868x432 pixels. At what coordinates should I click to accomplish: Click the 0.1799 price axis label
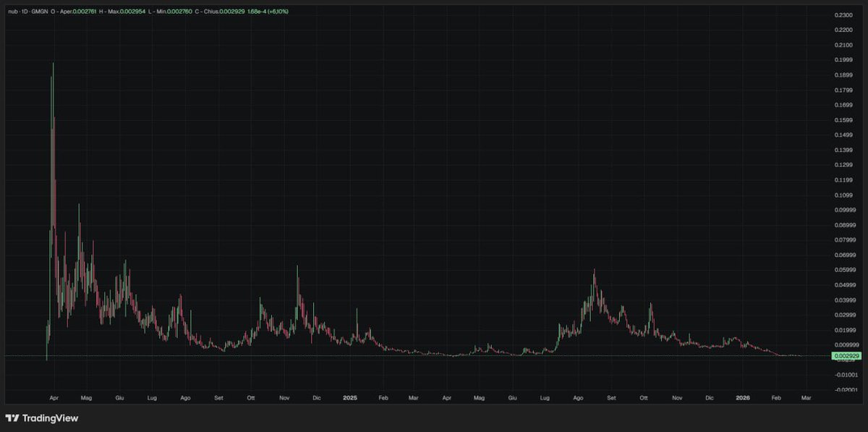point(843,90)
